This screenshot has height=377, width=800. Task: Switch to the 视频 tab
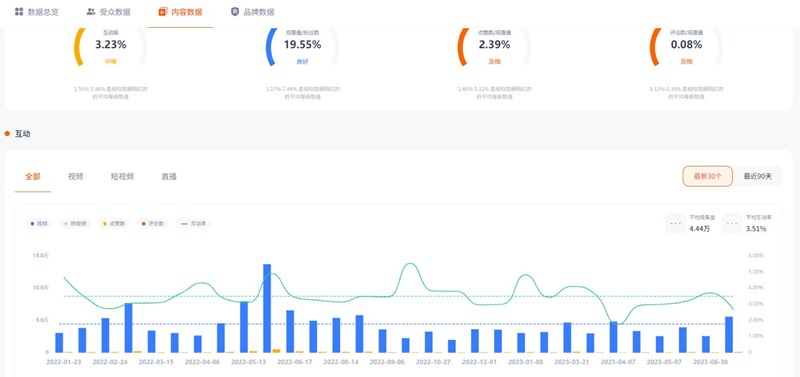pos(76,177)
